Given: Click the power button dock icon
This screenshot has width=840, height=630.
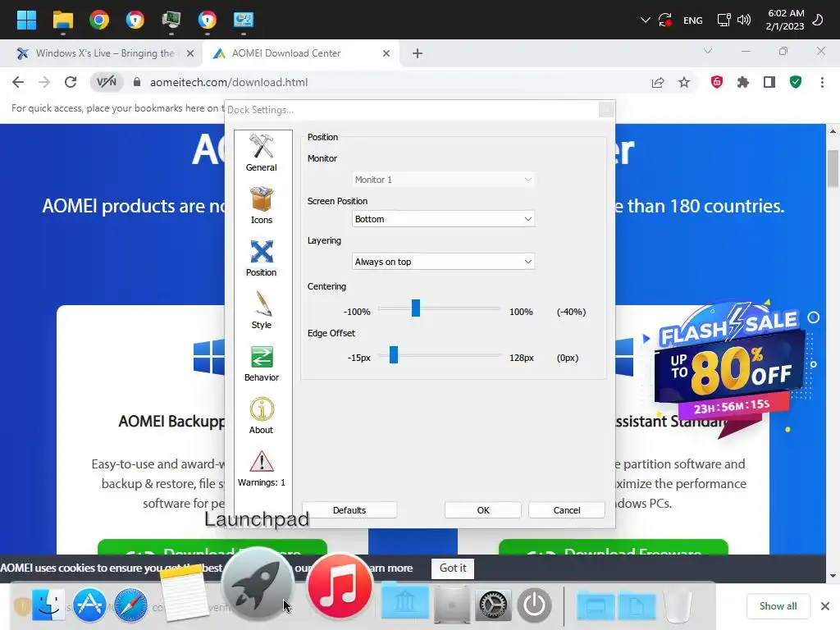Looking at the screenshot, I should (535, 605).
